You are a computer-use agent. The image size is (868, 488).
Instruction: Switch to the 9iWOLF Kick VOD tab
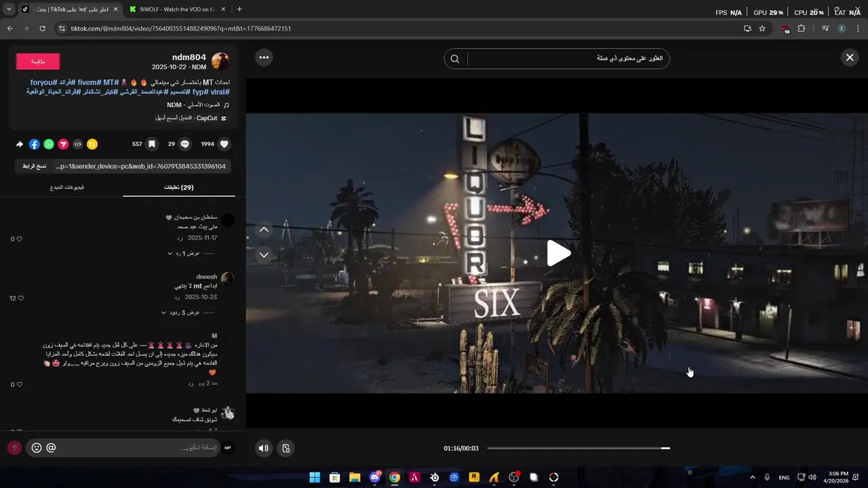coord(178,9)
